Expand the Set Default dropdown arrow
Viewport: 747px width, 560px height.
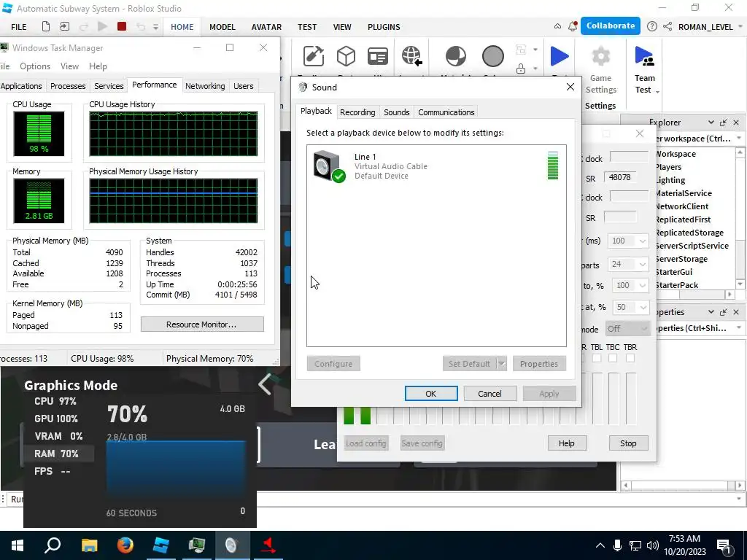501,364
